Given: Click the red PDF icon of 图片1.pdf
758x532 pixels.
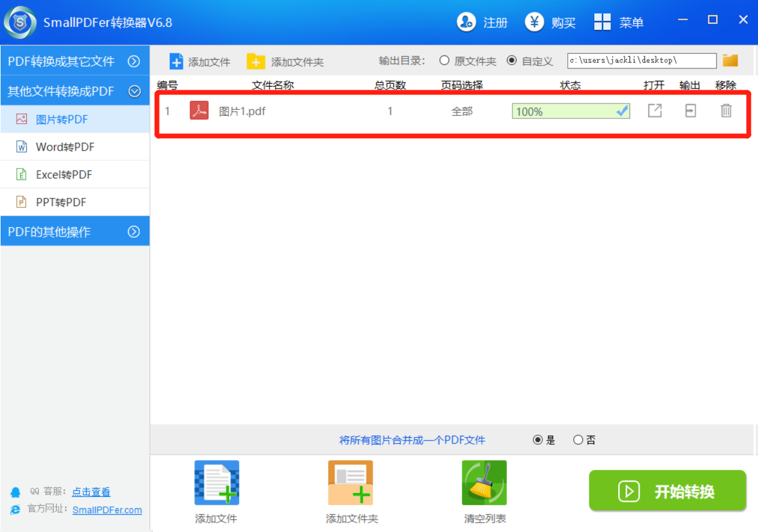Looking at the screenshot, I should pos(199,111).
